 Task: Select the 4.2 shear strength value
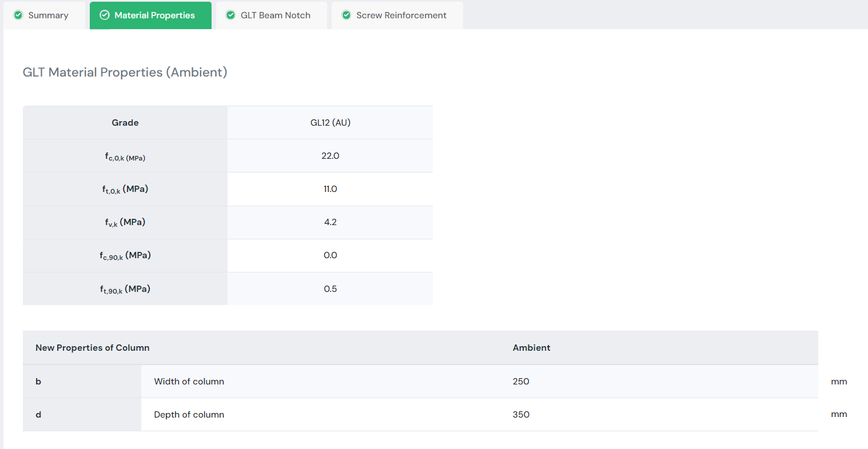(x=330, y=222)
